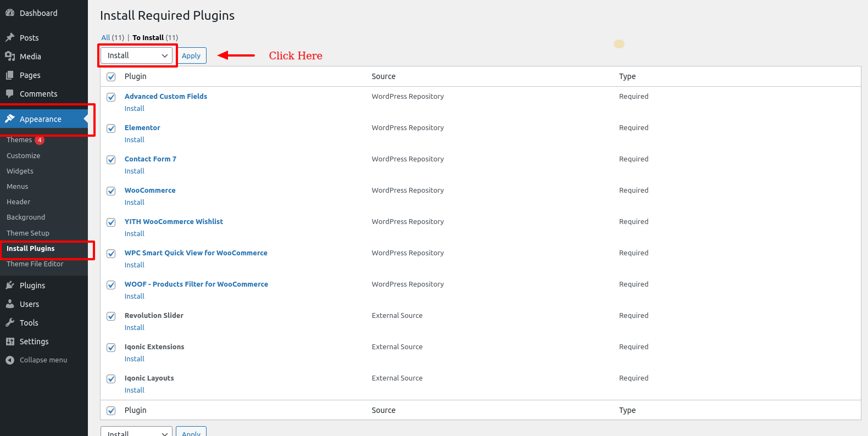Viewport: 868px width, 436px height.
Task: Click Install under Advanced Custom Fields
Action: [135, 109]
